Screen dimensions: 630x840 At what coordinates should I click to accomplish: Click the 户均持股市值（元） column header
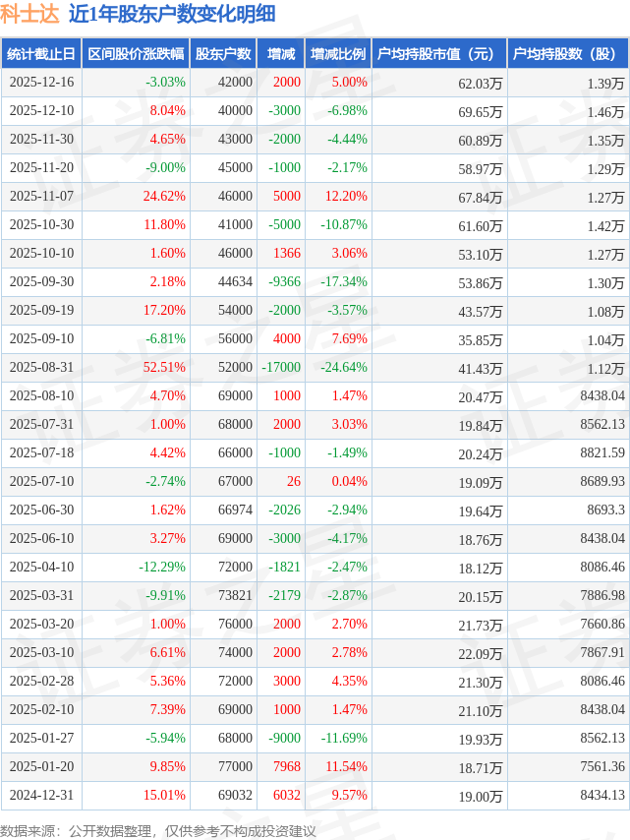click(438, 54)
